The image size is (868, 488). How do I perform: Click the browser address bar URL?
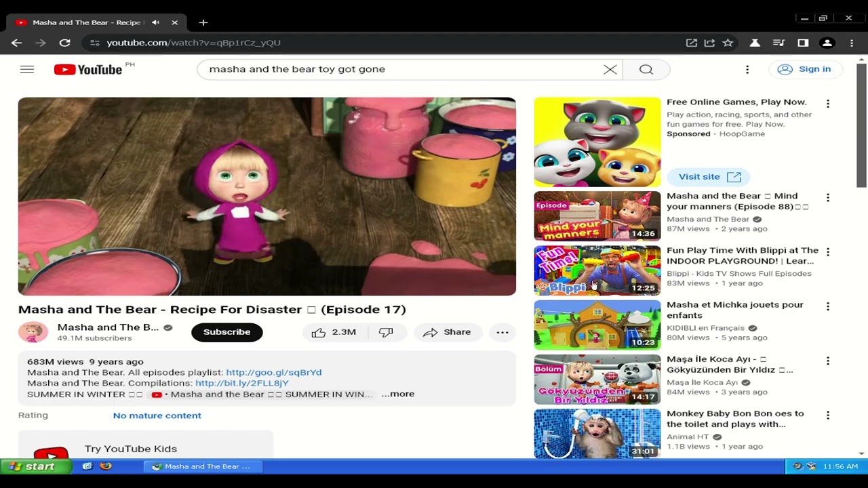(194, 43)
